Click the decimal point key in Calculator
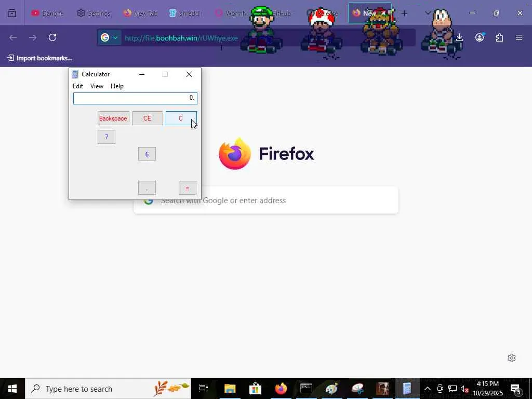This screenshot has height=399, width=532. coord(147,188)
